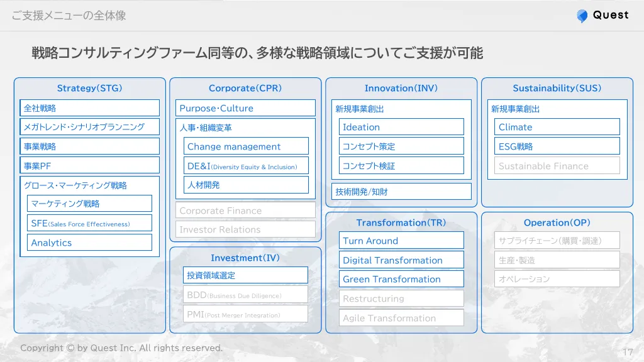Click 新規事業創出 label under Innovation
The width and height of the screenshot is (644, 362).
(359, 109)
